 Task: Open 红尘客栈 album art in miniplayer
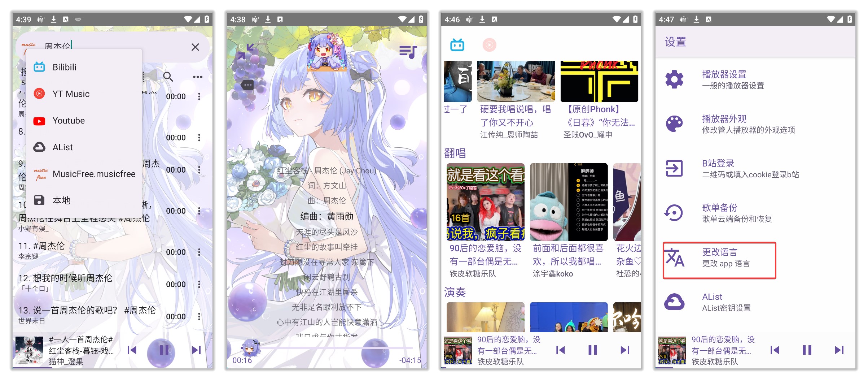coord(29,350)
